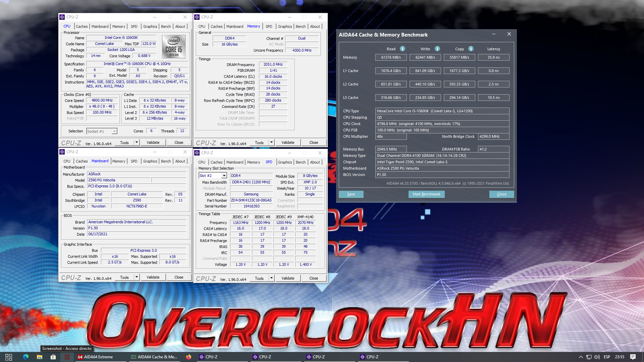Open Mainboard tab in the SPD tab window

[x=235, y=162]
